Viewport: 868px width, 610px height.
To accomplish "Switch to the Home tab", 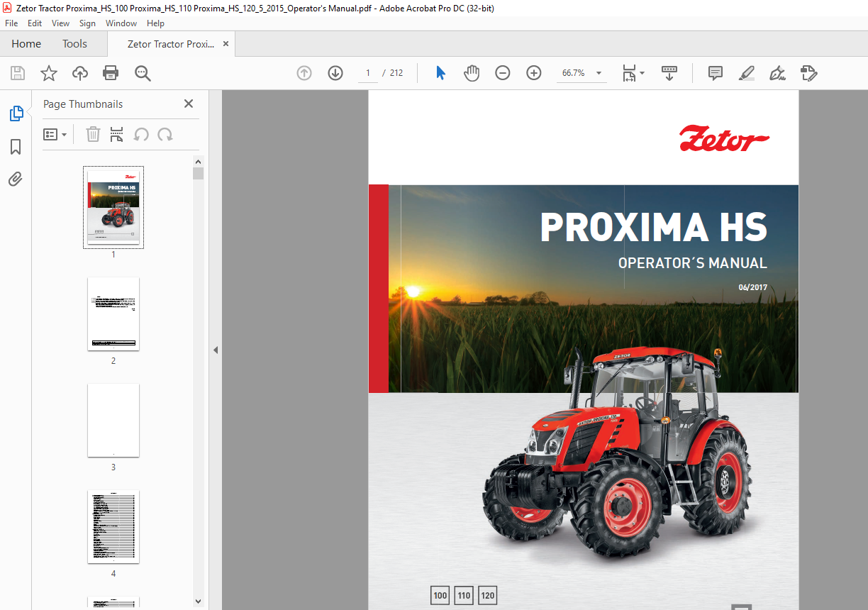I will tap(26, 44).
